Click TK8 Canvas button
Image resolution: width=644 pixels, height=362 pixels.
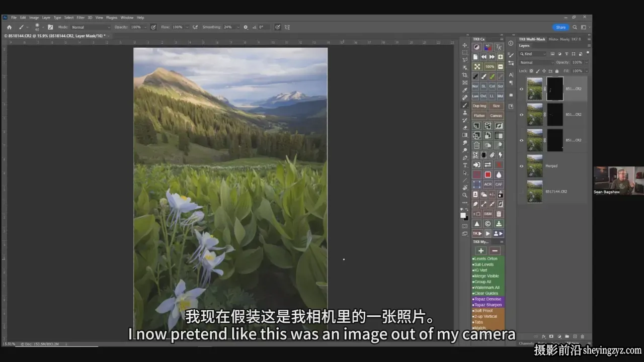pos(496,116)
